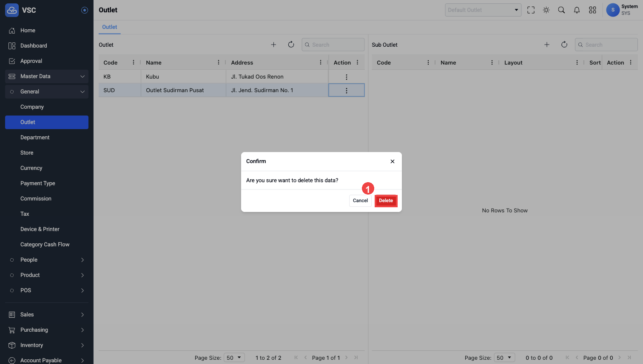Open Action column menu in Outlet table
Viewport: 643px width, 364px height.
(358, 62)
